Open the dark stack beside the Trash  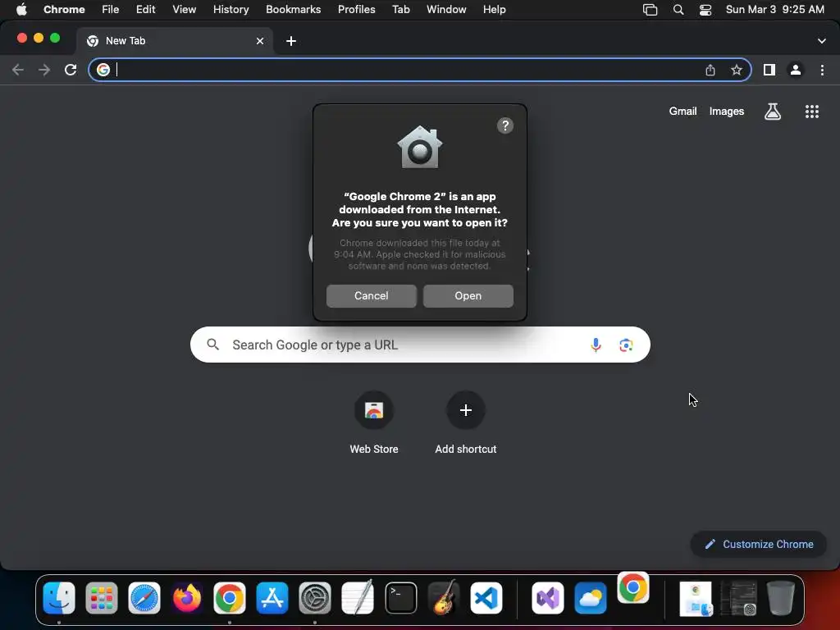tap(738, 598)
